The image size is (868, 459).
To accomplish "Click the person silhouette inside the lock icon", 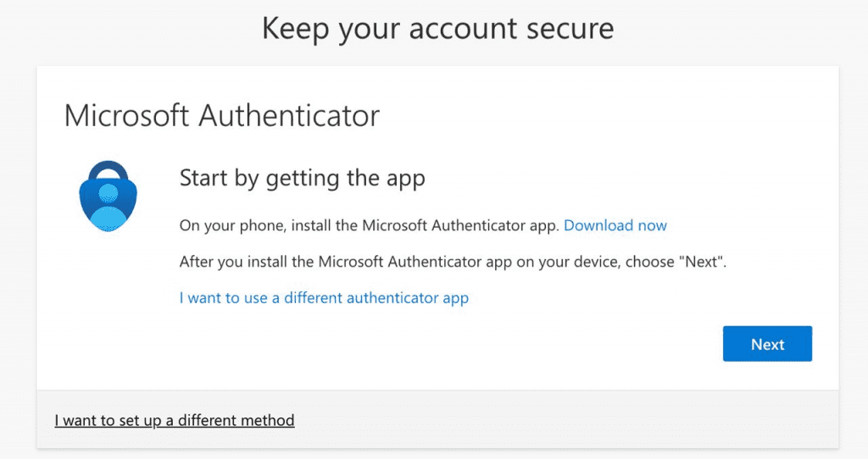I will coord(108,203).
